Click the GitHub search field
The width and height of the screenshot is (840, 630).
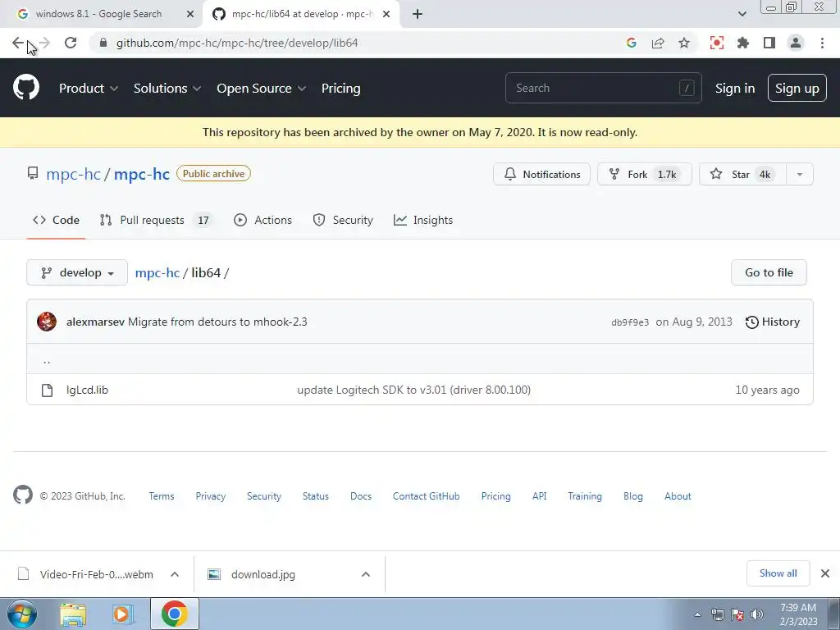603,88
